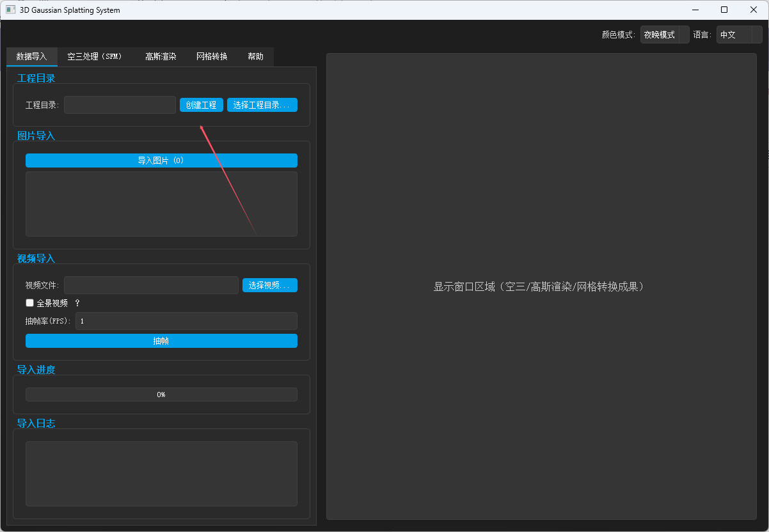The image size is (769, 532).
Task: Minimize the 3D Gaussian Splatting System window
Action: 695,10
